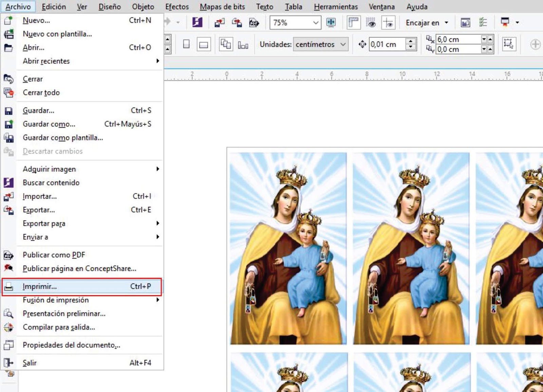Click the Publicar como PDF menu icon

click(x=8, y=255)
